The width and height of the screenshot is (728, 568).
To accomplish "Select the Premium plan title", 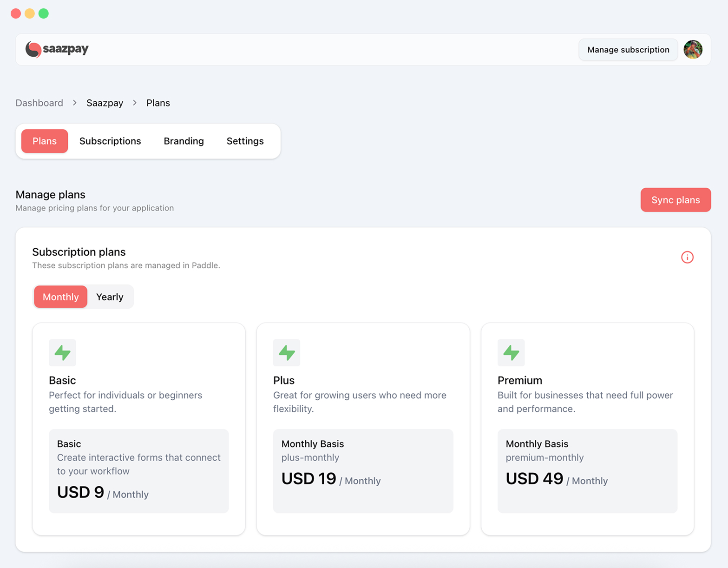I will tap(520, 380).
